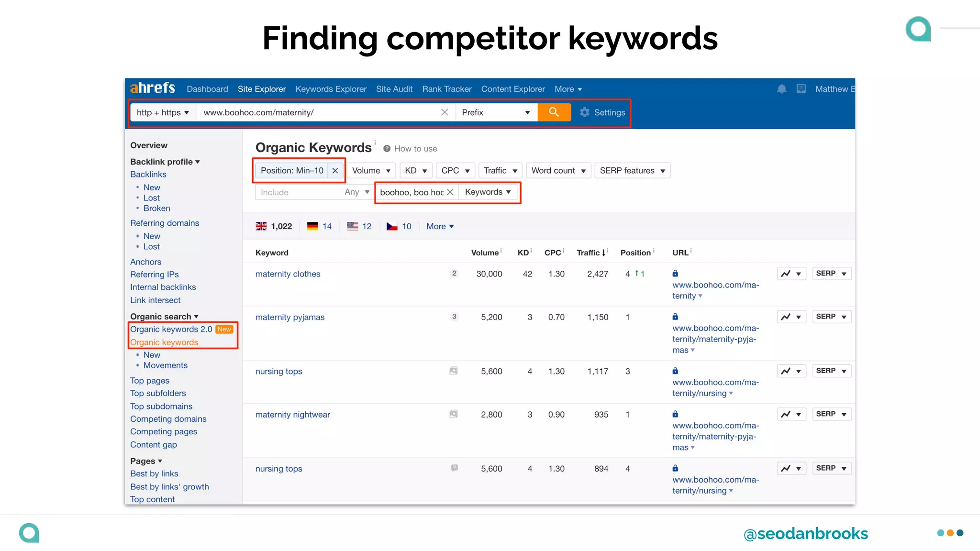Open Settings gear next to search
980x551 pixels.
pyautogui.click(x=602, y=112)
